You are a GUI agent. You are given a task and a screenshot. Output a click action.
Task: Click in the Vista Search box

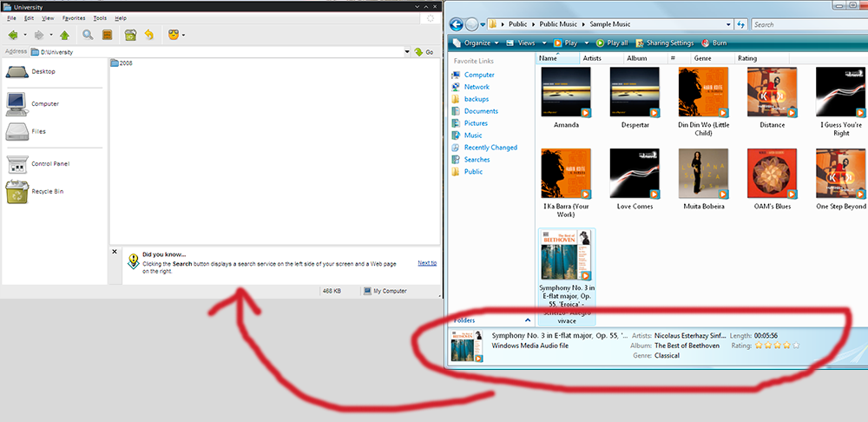(807, 24)
